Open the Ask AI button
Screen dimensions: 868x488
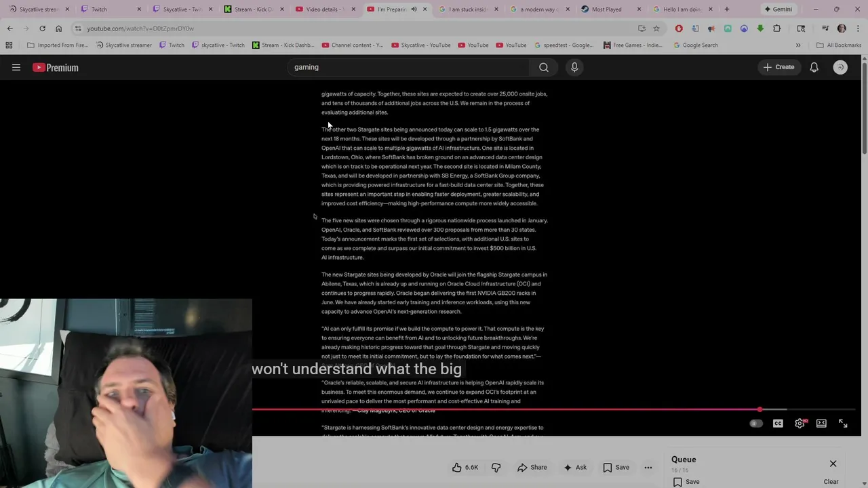[574, 467]
